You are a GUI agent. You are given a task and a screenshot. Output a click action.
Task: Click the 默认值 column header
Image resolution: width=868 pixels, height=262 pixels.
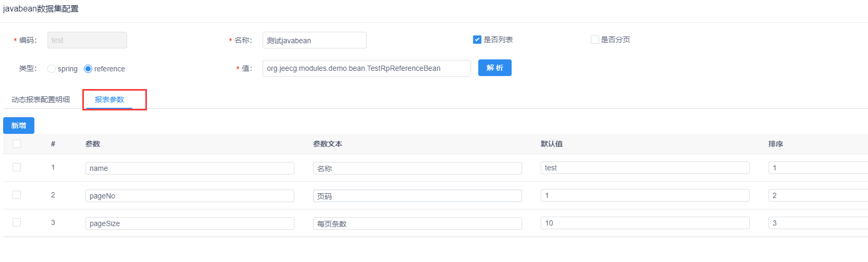(552, 144)
